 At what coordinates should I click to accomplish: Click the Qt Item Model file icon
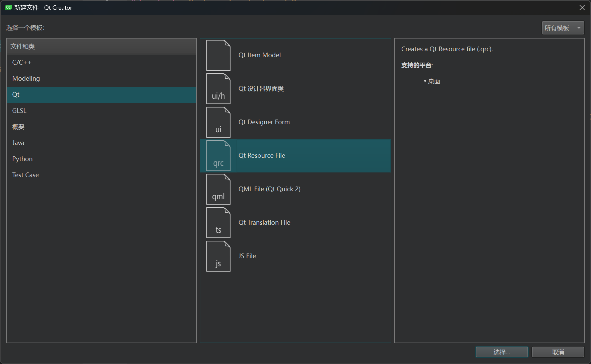[218, 55]
